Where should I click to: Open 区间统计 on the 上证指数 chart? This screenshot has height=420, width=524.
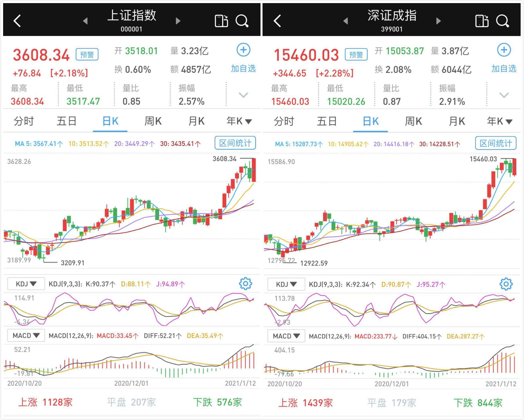click(x=235, y=143)
